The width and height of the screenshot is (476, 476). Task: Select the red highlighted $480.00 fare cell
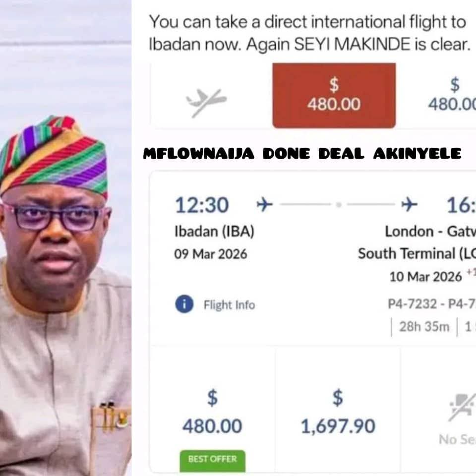click(334, 95)
